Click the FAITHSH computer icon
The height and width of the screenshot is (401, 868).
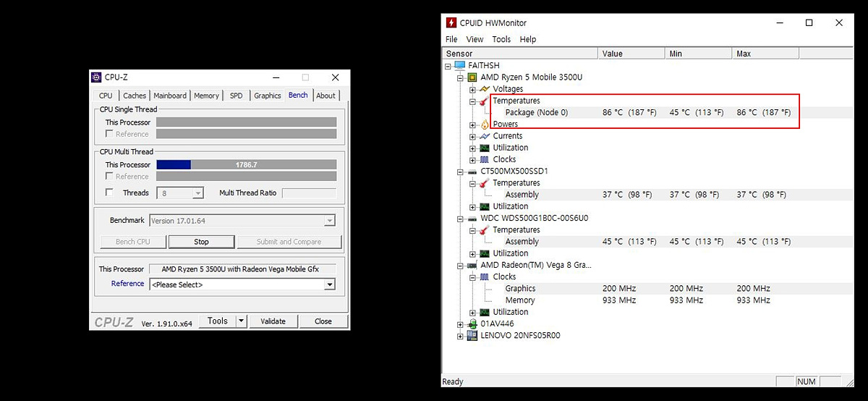461,66
